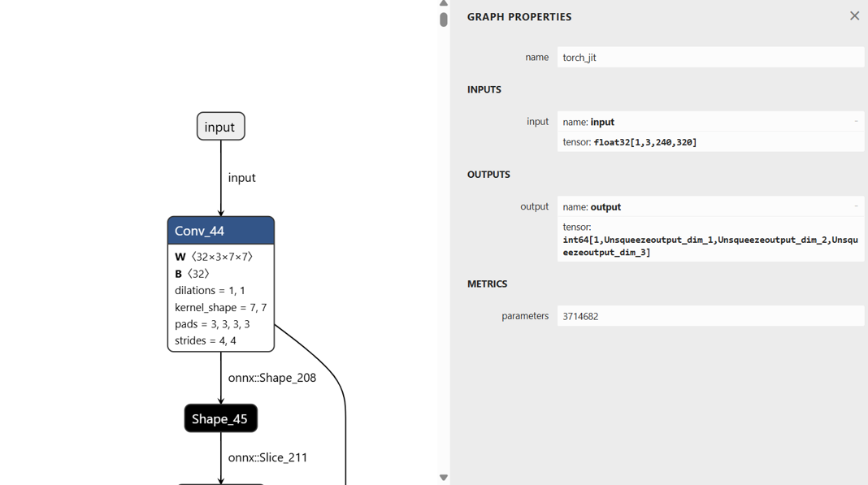Viewport: 868px width, 485px height.
Task: Collapse the input details with minus toggle
Action: click(x=856, y=121)
